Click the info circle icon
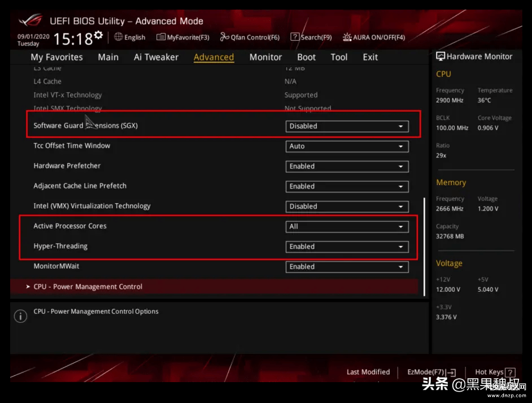The height and width of the screenshot is (403, 532). (x=21, y=316)
